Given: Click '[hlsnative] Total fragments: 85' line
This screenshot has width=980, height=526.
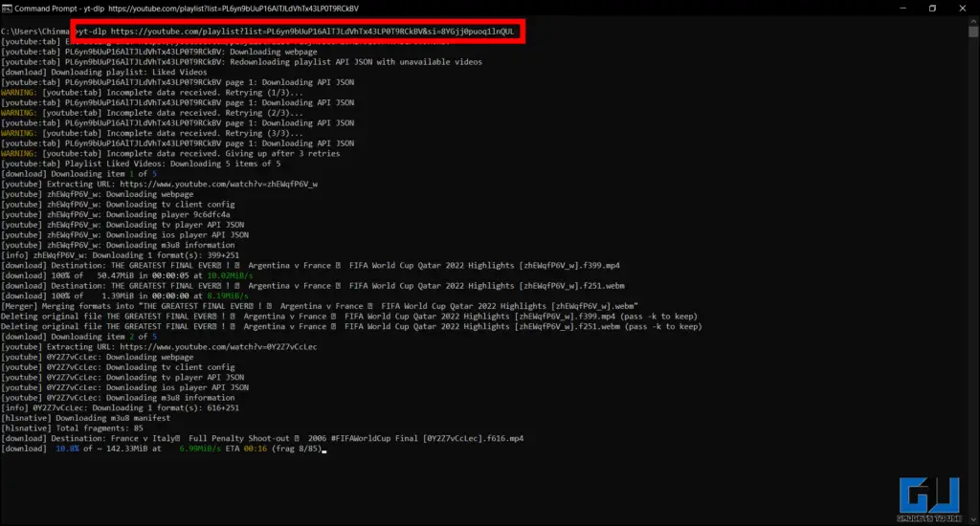Looking at the screenshot, I should pos(72,427).
